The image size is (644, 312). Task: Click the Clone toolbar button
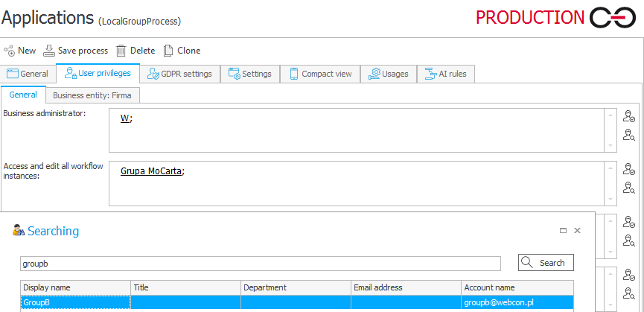tap(182, 51)
